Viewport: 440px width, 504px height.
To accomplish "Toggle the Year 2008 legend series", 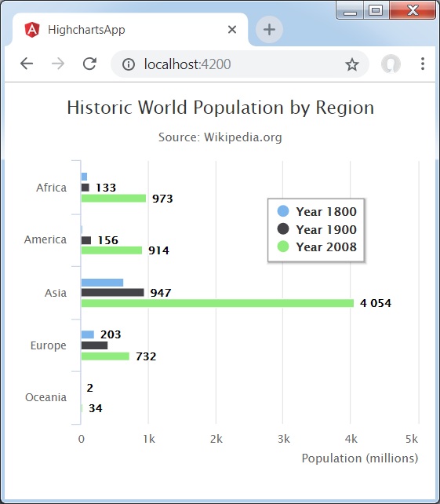I will pos(317,247).
